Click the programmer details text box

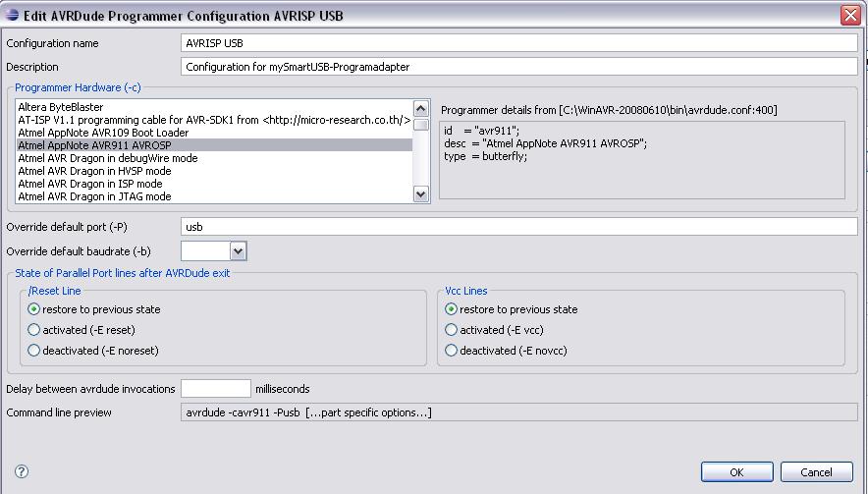[642, 160]
